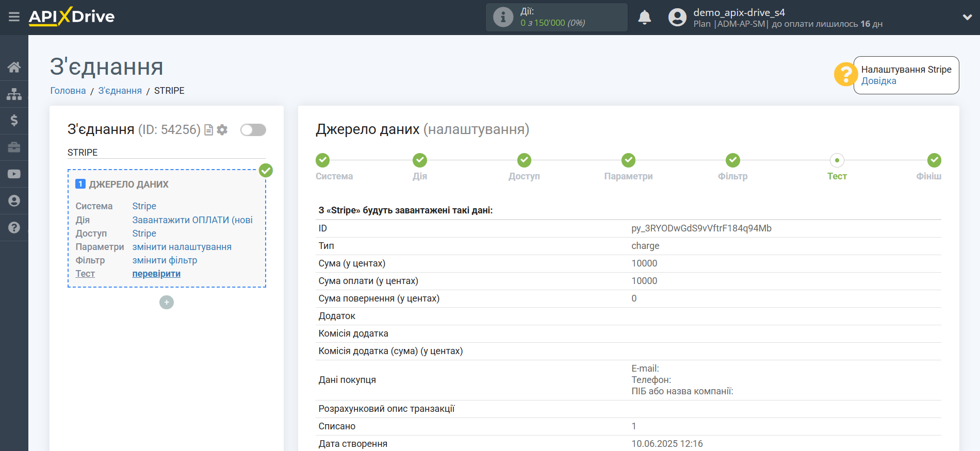Viewport: 980px width, 451px height.
Task: Click the Сума оплати value 10000
Action: pos(644,281)
